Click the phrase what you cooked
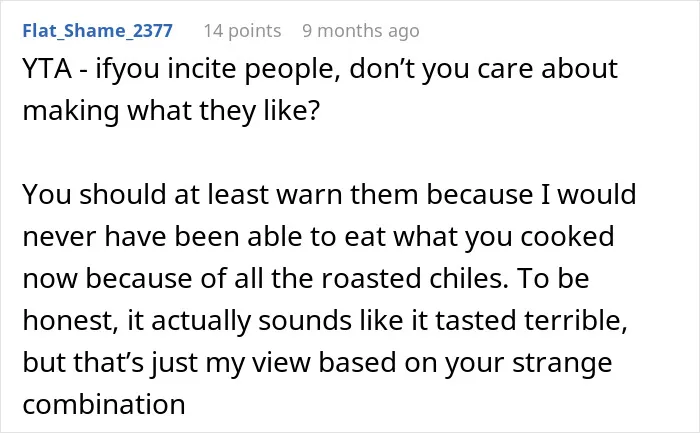Screen dimensions: 700x433 point(504,237)
